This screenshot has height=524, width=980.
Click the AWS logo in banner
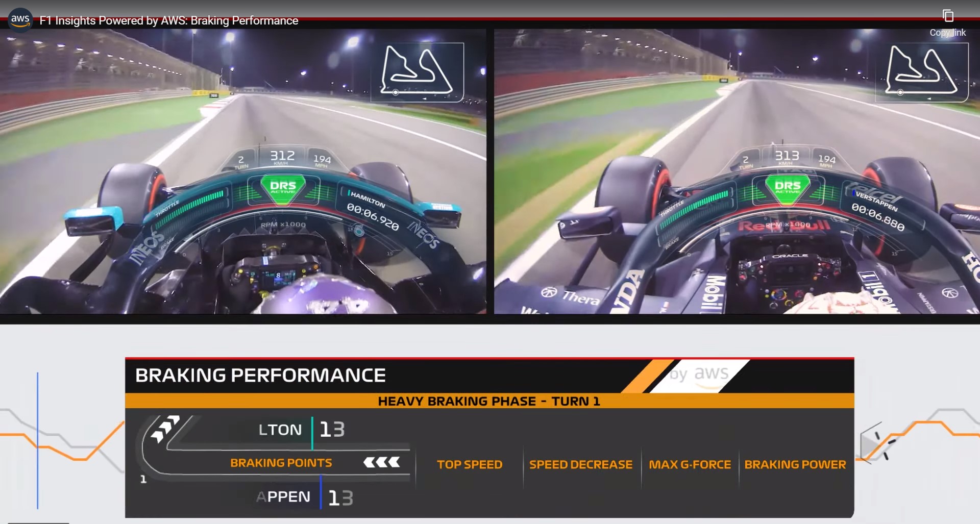[x=700, y=374]
